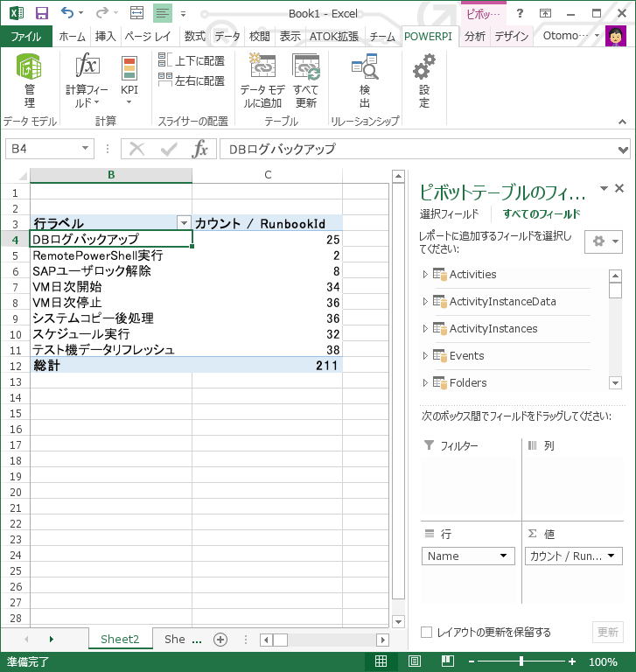Switch to the 分析 PivotTable tab
This screenshot has height=672, width=636.
(474, 37)
